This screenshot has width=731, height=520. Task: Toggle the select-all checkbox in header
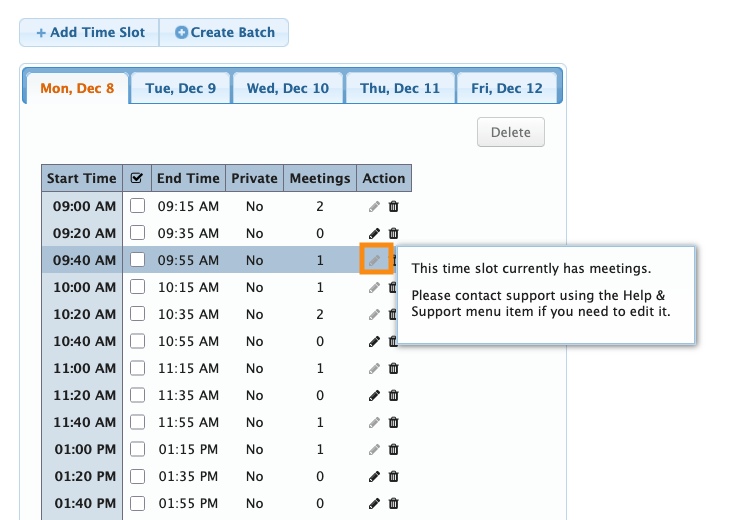[x=137, y=178]
